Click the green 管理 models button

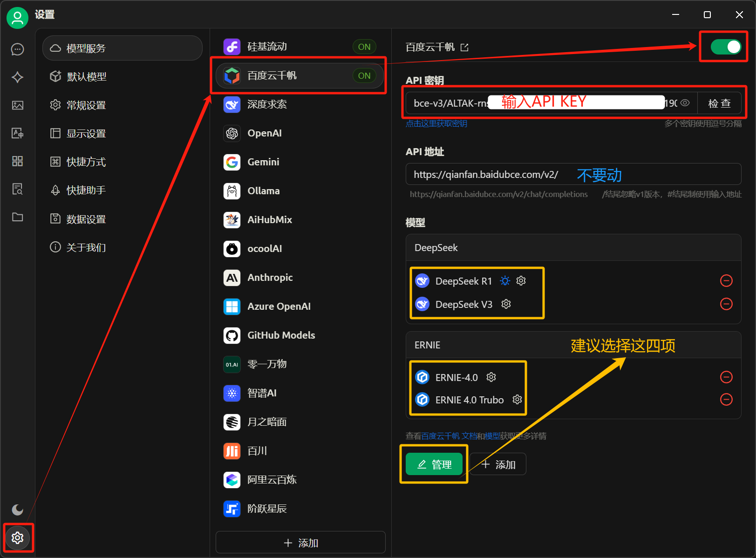pyautogui.click(x=434, y=464)
